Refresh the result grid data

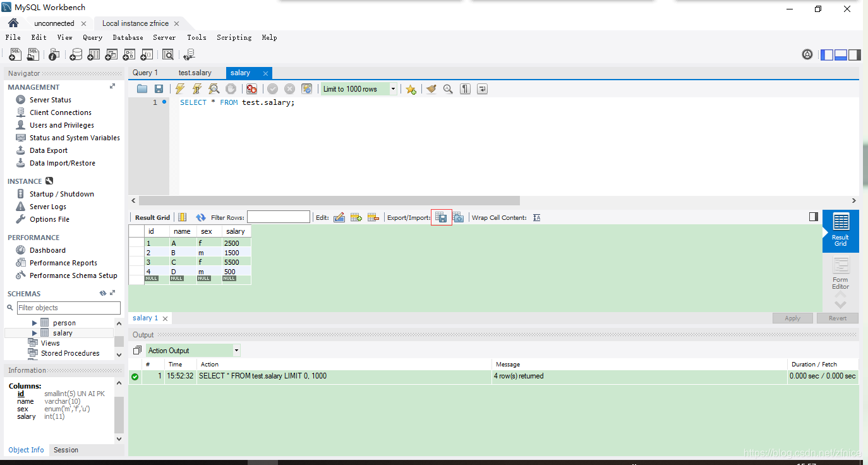201,217
